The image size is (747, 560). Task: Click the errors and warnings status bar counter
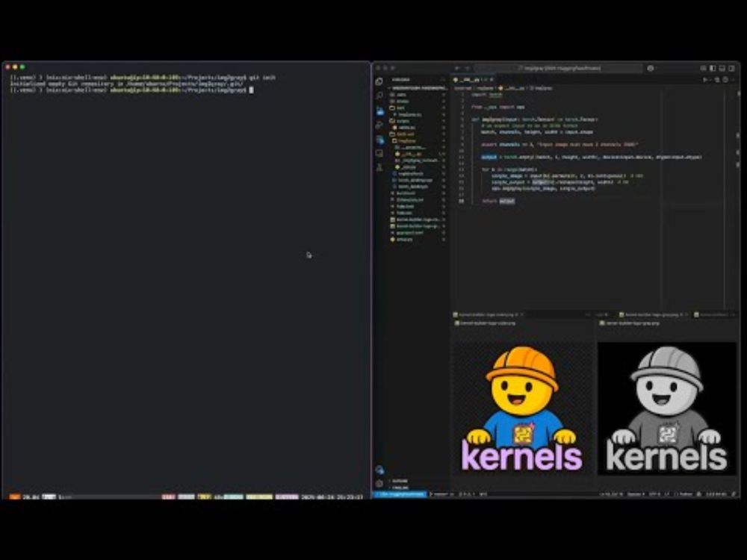[x=467, y=494]
